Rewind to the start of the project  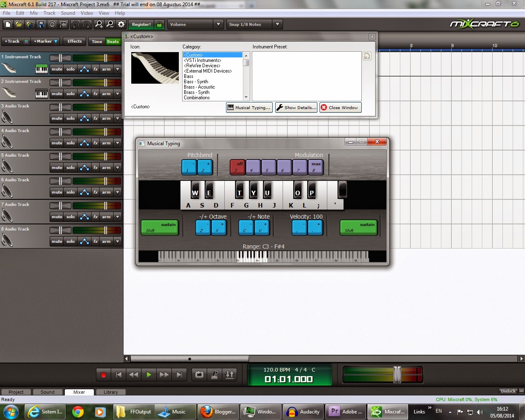coord(119,374)
